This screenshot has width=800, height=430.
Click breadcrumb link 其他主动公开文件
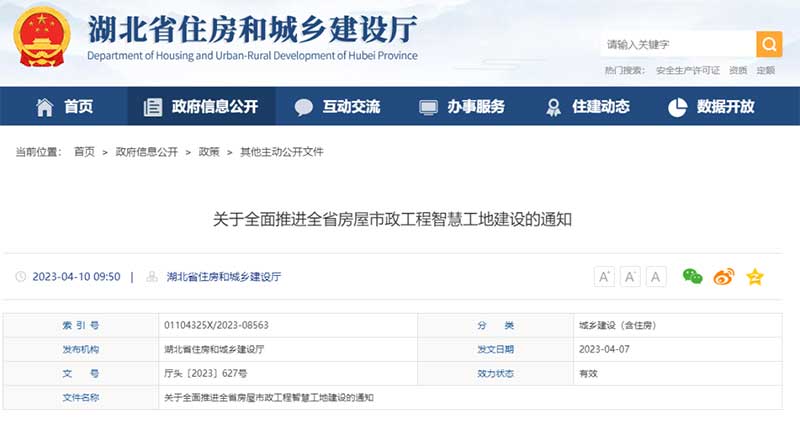[x=281, y=152]
